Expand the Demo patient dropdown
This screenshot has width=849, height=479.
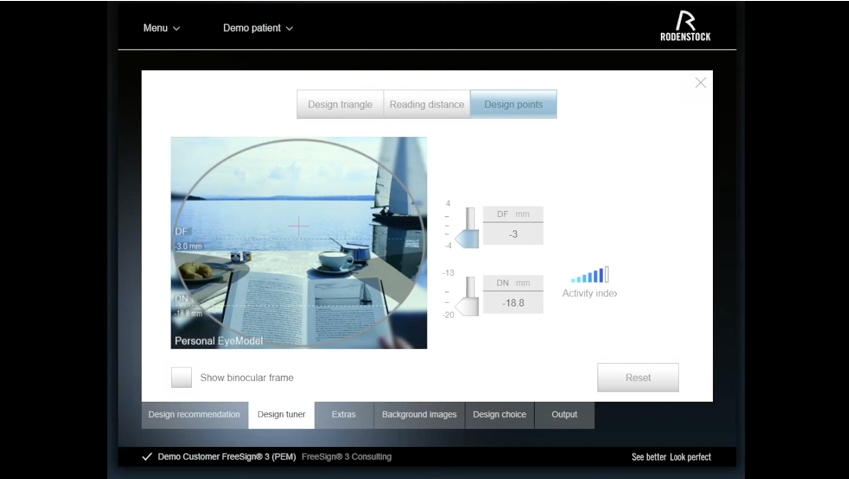[x=258, y=28]
